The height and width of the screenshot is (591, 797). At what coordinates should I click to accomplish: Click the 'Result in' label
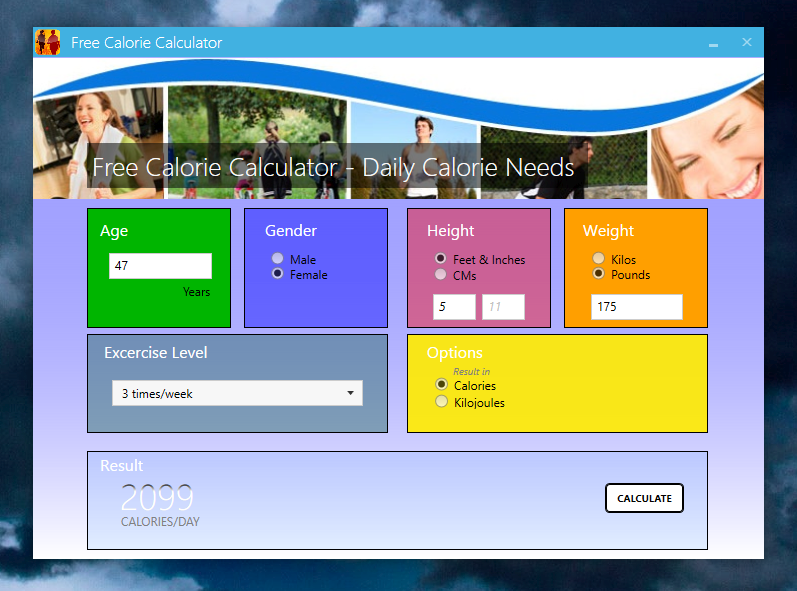tap(471, 371)
